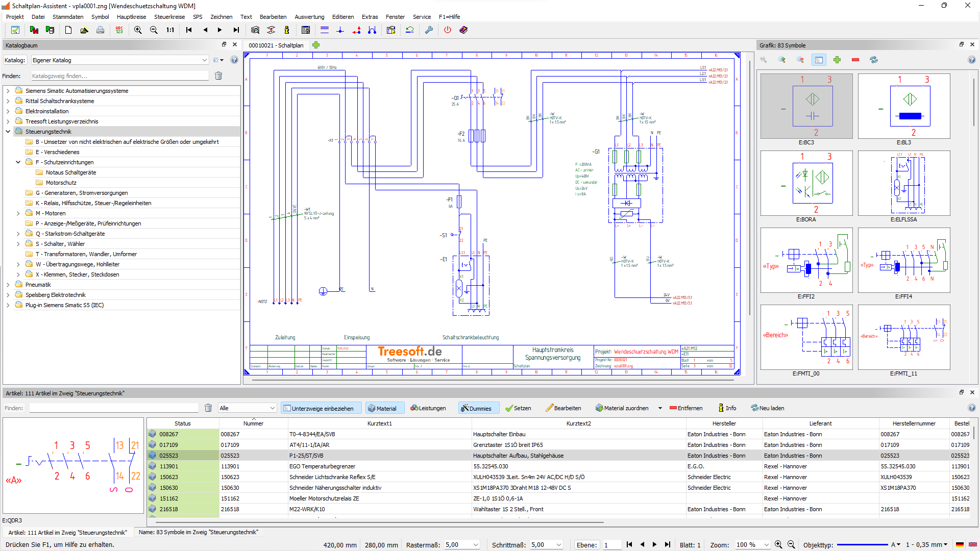Select the 00010021 - Schaltplan tab
This screenshot has height=551, width=980.
276,45
